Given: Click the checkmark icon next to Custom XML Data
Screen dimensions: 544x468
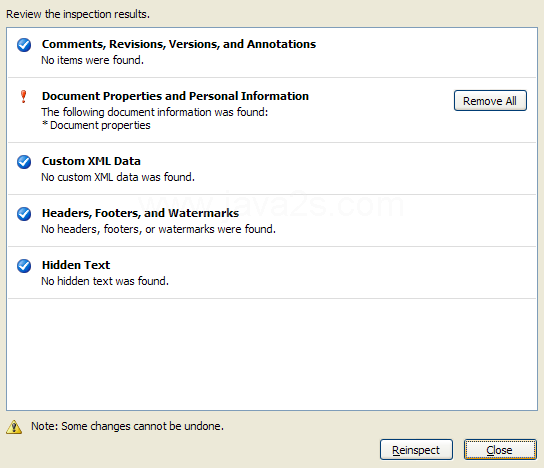Looking at the screenshot, I should coord(24,162).
